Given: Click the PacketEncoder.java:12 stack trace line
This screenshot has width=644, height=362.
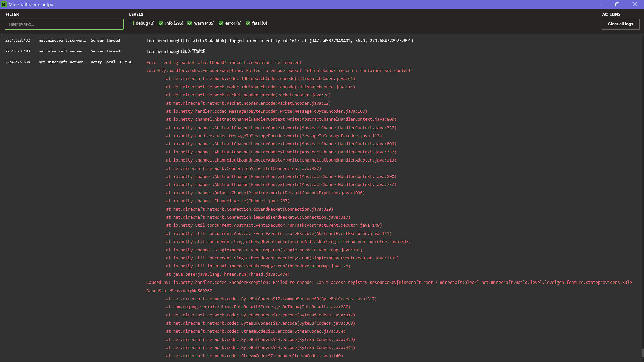Looking at the screenshot, I should (x=248, y=103).
